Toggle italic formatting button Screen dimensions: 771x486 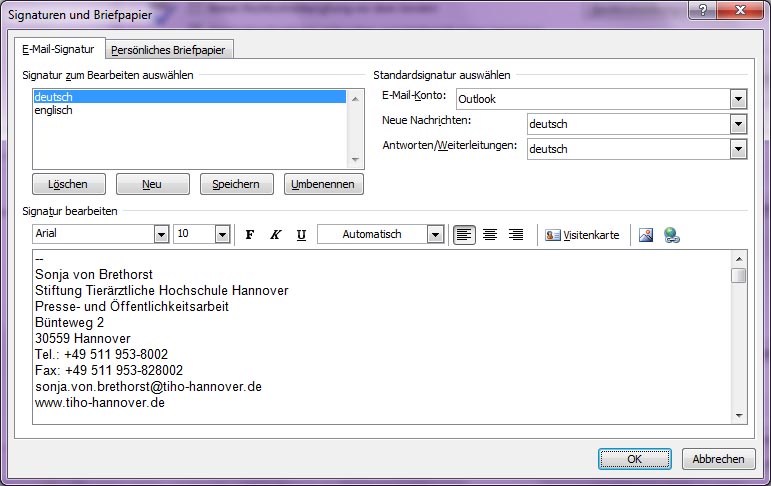click(x=275, y=235)
